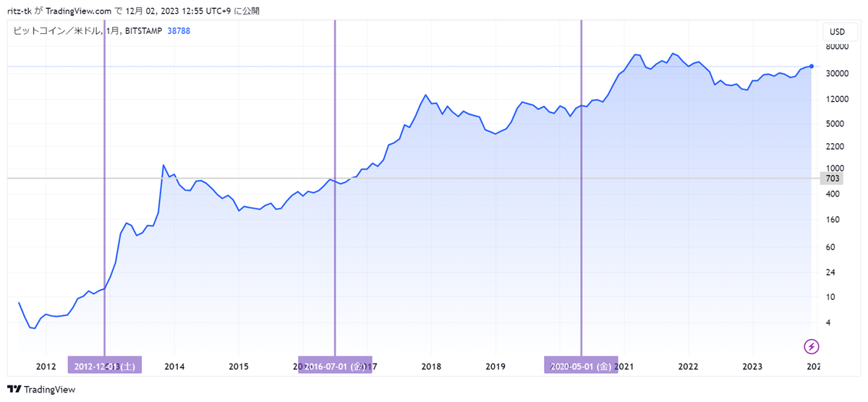Click the 38788 last price value
868x402 pixels.
click(x=179, y=31)
